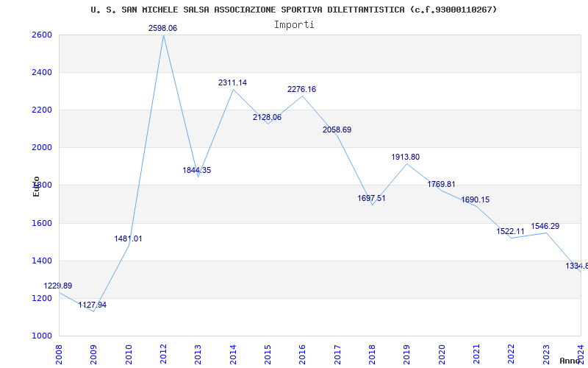Click the 2020 x-axis year label
The width and height of the screenshot is (588, 368).
click(442, 355)
